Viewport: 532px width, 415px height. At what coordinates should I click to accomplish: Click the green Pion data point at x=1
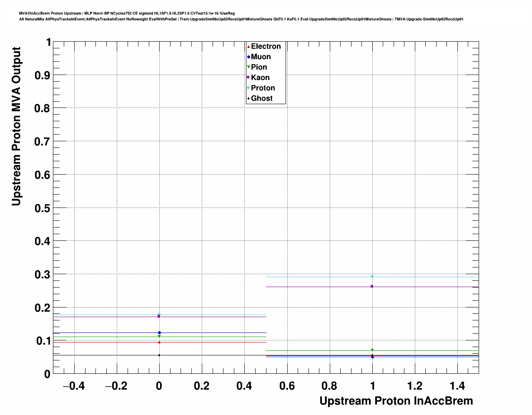[372, 350]
